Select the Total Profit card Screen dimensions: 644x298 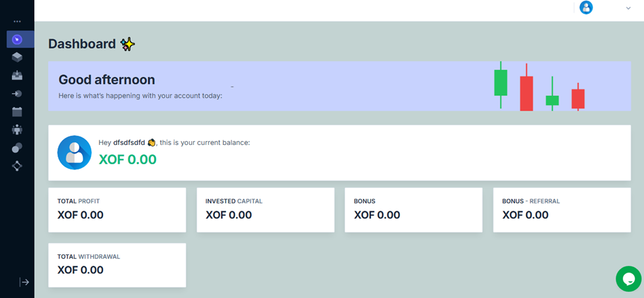pos(117,209)
